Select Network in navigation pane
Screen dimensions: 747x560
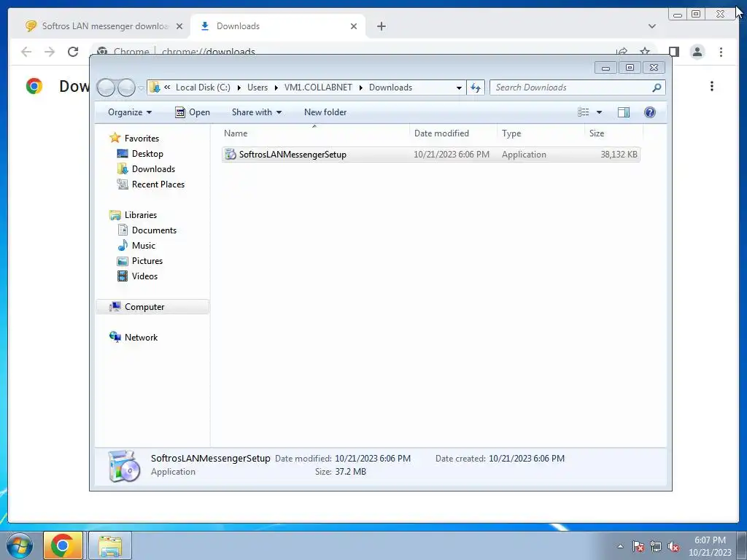coord(141,337)
